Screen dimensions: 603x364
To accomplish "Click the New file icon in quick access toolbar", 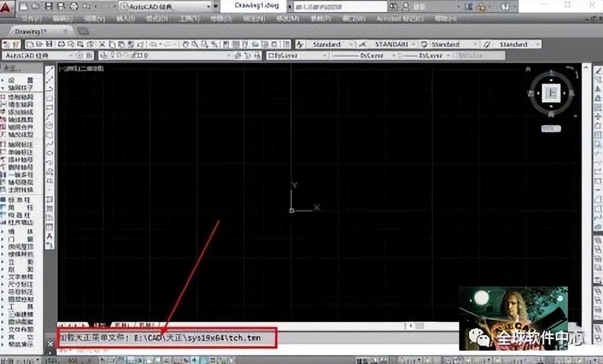I will point(23,6).
